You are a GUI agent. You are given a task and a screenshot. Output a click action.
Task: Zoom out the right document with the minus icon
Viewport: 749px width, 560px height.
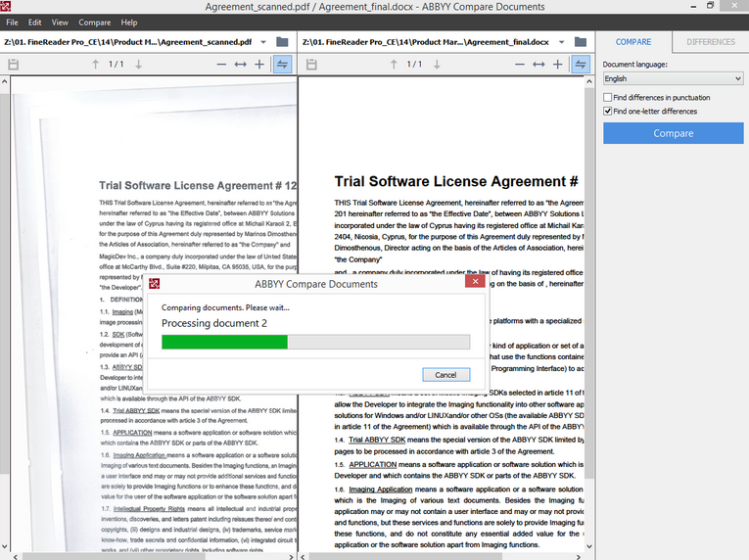(x=520, y=65)
